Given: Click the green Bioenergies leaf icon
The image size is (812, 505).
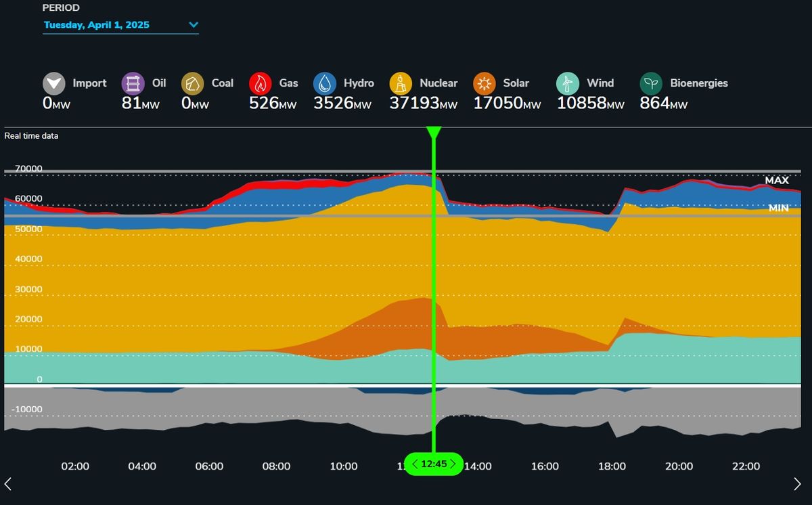Looking at the screenshot, I should pyautogui.click(x=652, y=84).
